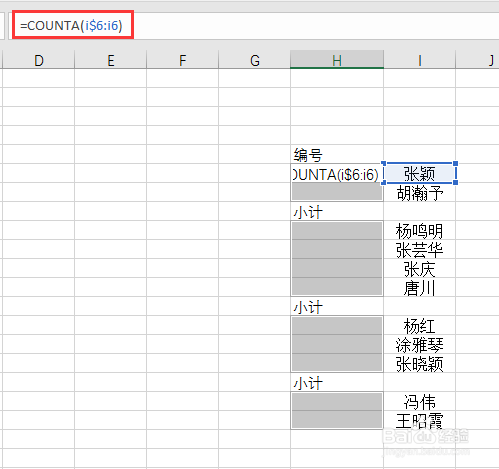Select column F header
This screenshot has height=469, width=499.
[183, 60]
